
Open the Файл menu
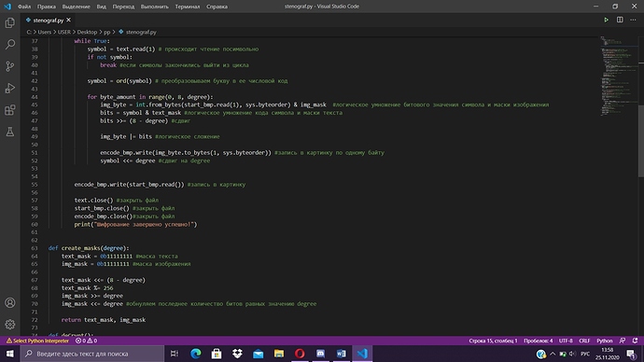[24, 7]
